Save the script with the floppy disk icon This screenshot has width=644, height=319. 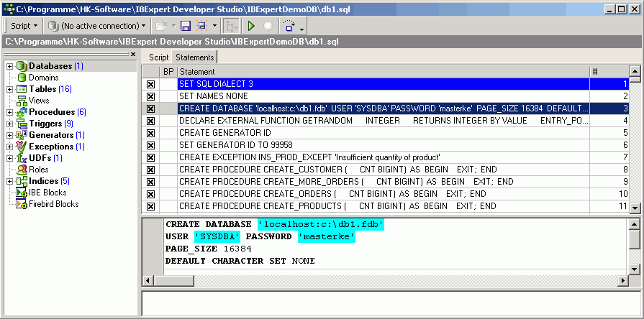point(186,27)
